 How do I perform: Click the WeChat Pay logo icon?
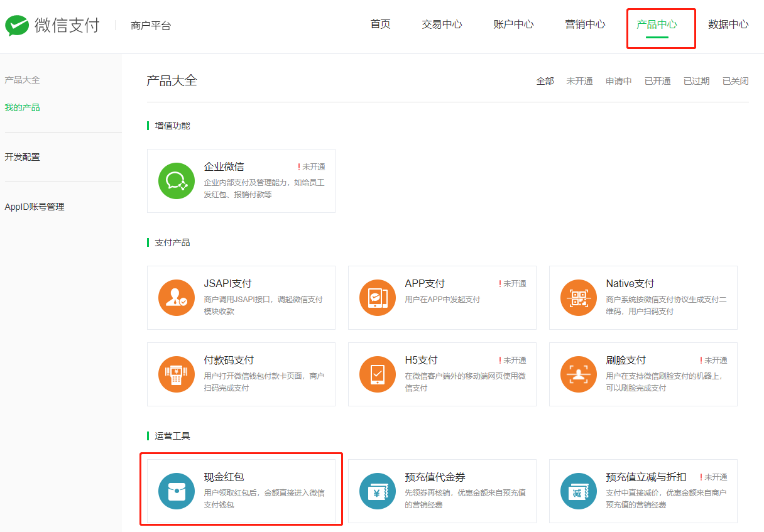click(x=18, y=26)
